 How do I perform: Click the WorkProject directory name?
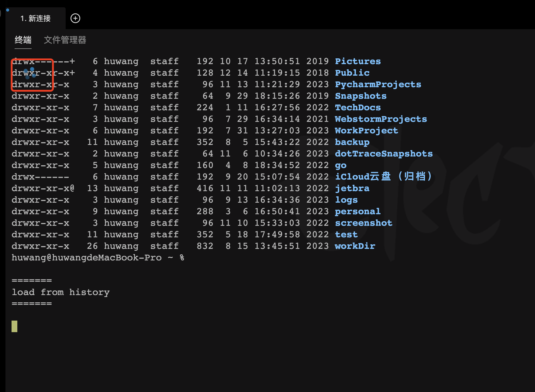366,131
